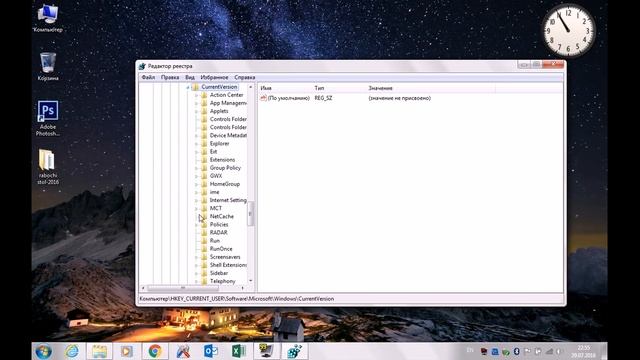640x360 pixels.
Task: Expand the Policies key
Action: [x=196, y=225]
